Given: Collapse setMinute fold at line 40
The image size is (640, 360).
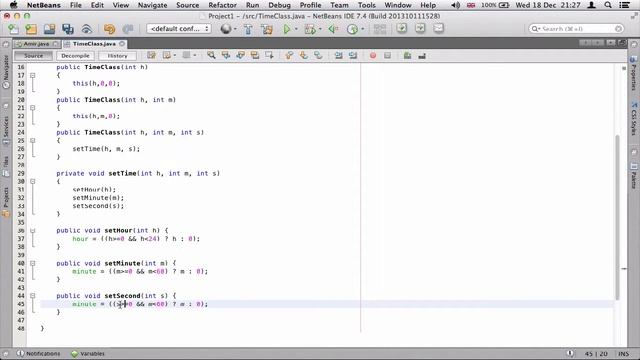Looking at the screenshot, I should (33, 263).
